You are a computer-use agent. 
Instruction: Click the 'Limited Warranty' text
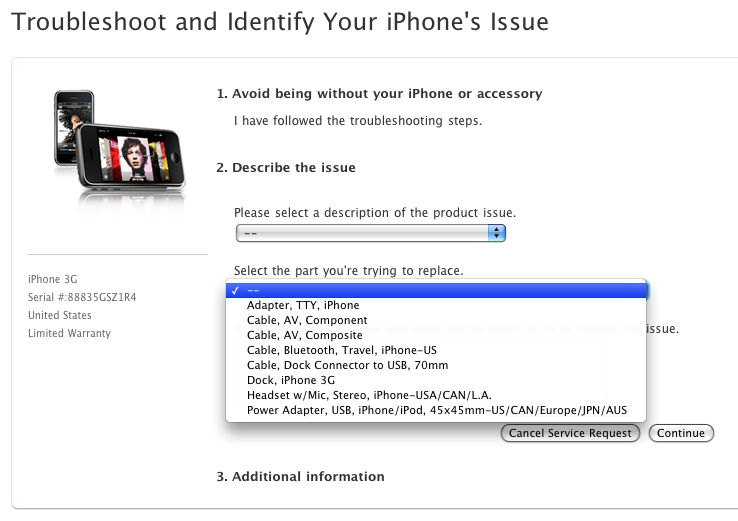click(69, 333)
